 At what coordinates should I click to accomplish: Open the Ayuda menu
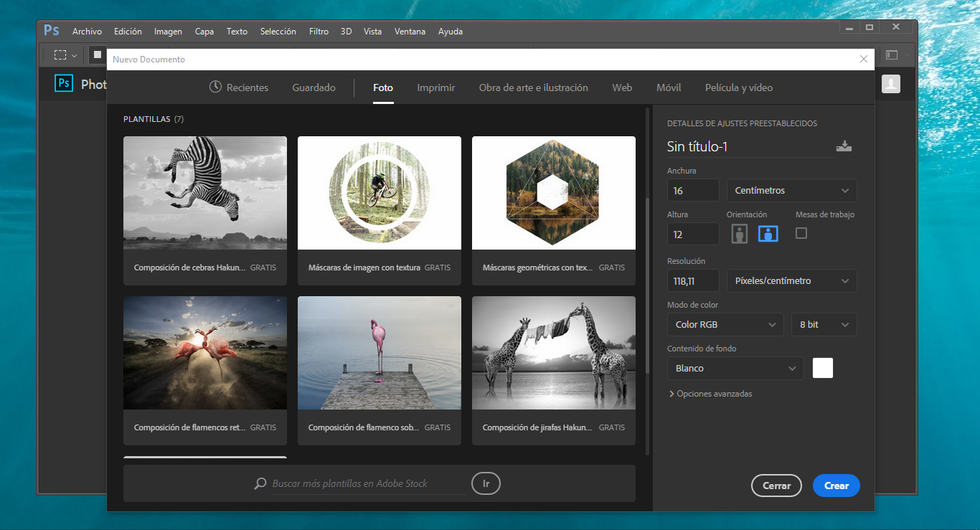451,32
